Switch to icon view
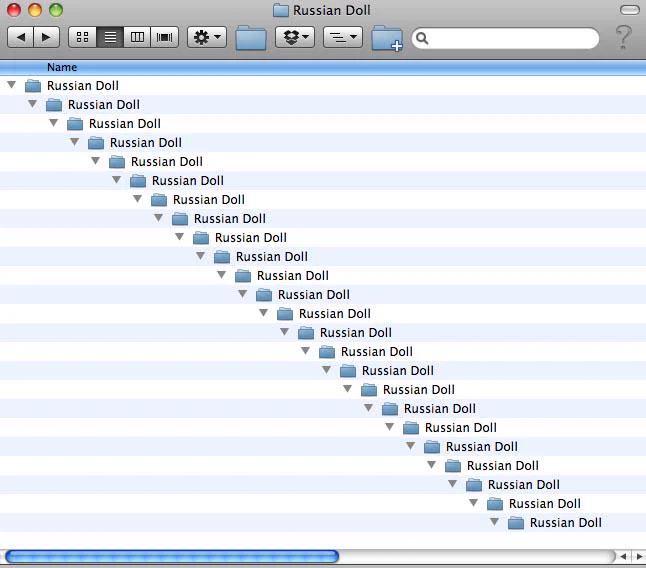646x568 pixels. [x=82, y=37]
